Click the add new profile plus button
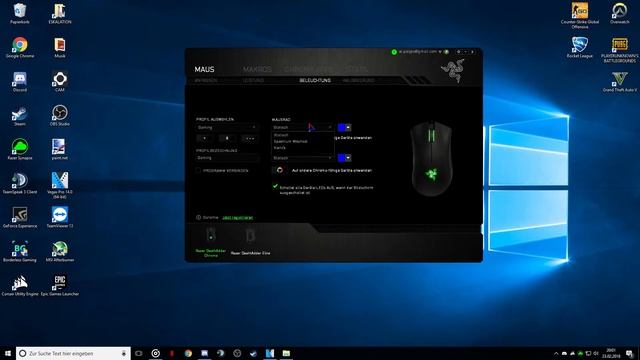 204,138
